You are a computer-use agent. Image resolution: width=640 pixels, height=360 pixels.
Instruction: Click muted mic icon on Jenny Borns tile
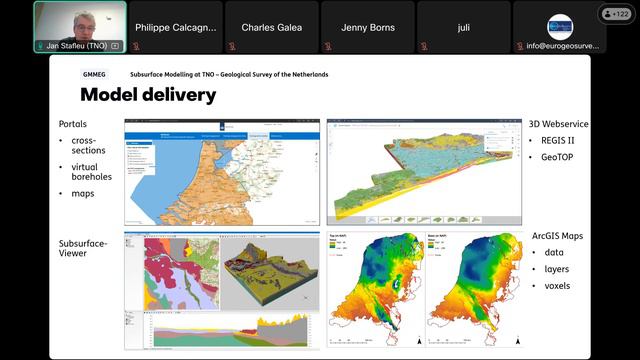pos(328,46)
